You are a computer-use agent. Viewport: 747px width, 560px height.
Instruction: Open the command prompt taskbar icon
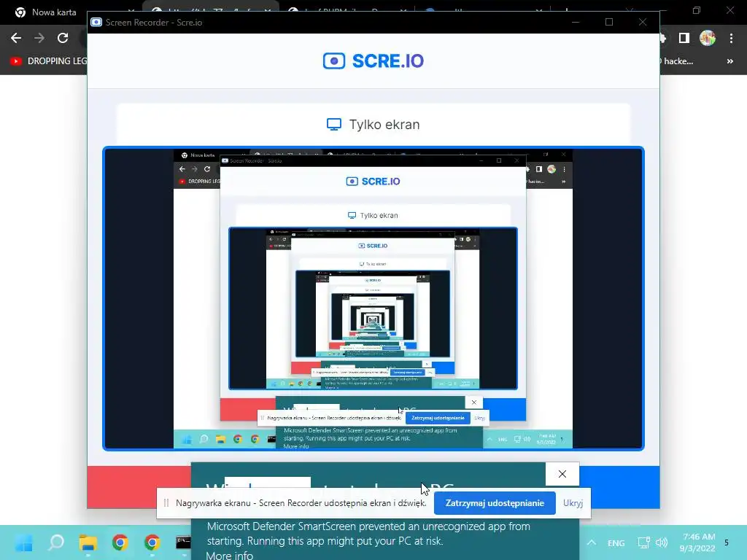(183, 542)
